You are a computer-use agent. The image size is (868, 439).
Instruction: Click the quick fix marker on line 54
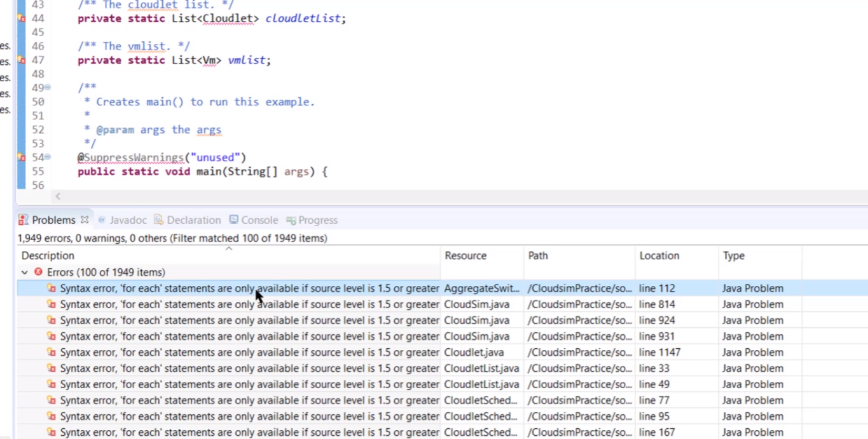[21, 157]
